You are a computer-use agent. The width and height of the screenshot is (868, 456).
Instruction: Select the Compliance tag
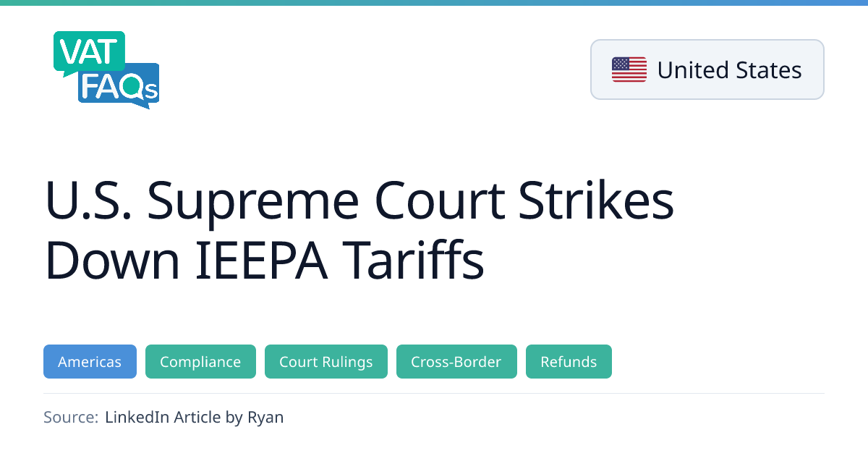[x=200, y=362]
